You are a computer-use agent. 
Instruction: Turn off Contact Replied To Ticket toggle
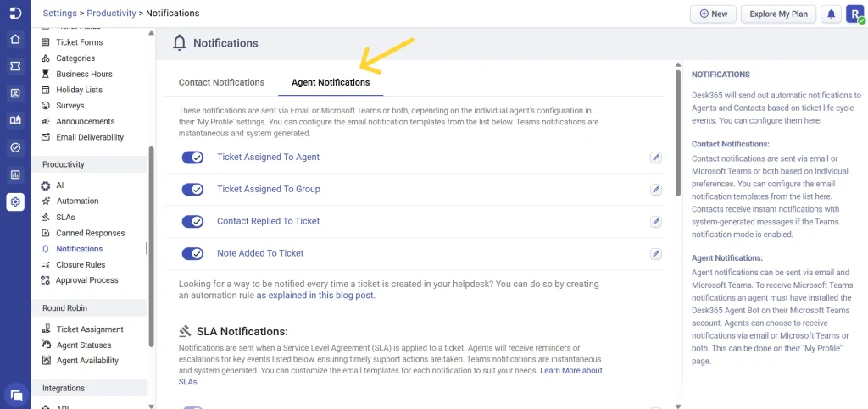pyautogui.click(x=192, y=222)
